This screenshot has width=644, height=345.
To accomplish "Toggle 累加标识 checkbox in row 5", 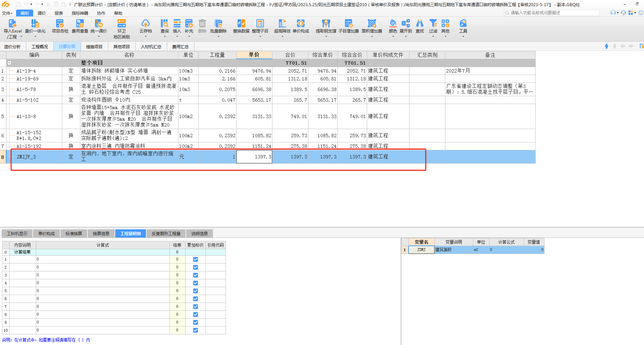I will pos(196,291).
